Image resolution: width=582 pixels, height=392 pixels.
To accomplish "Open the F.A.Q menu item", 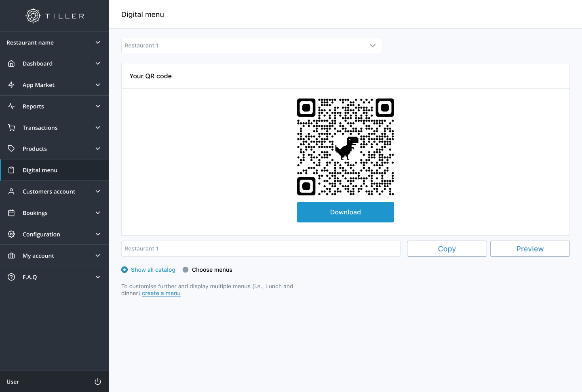I will [x=55, y=277].
